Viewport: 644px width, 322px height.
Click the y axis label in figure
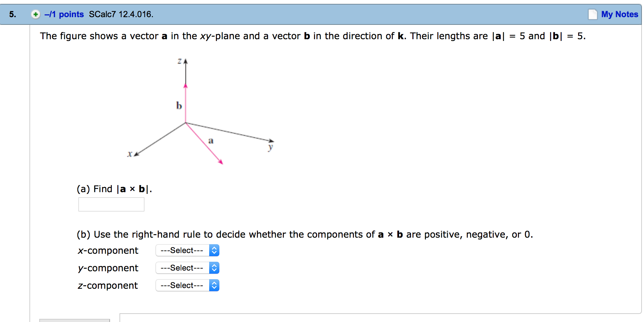pyautogui.click(x=270, y=147)
